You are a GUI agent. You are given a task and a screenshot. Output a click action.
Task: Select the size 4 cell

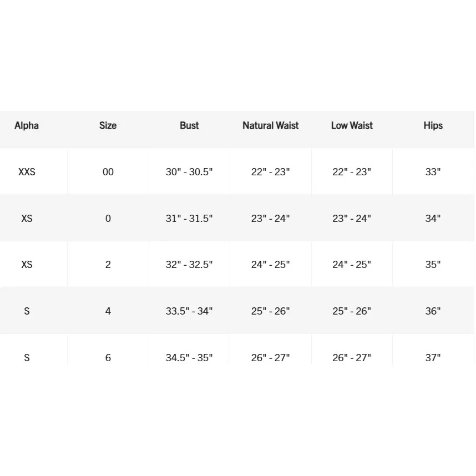(108, 311)
